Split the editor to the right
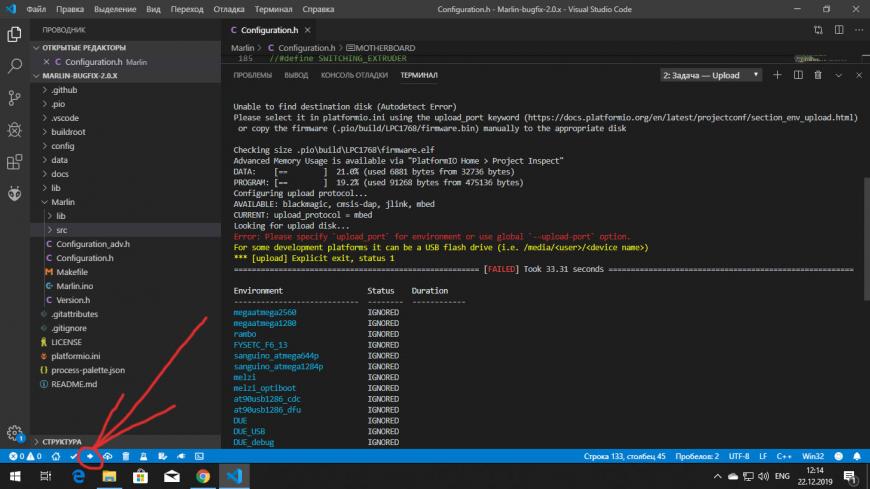The width and height of the screenshot is (870, 489). 839,30
